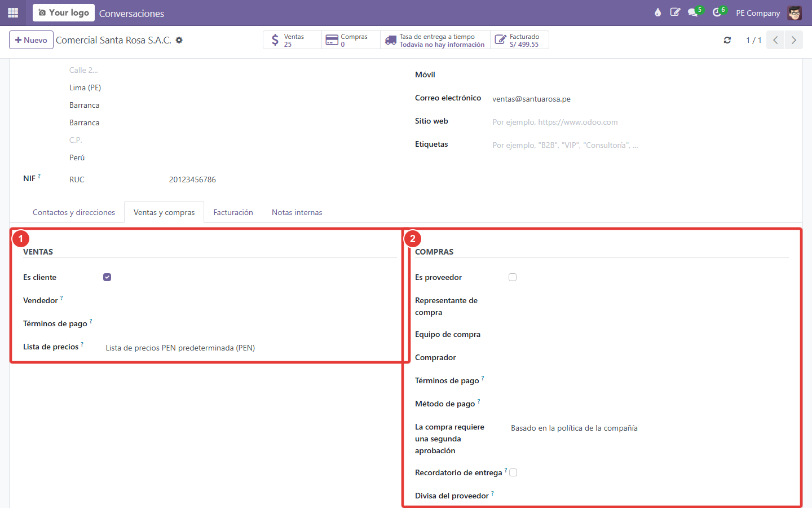Check the Es proveedor checkbox
The height and width of the screenshot is (508, 812).
tap(513, 277)
